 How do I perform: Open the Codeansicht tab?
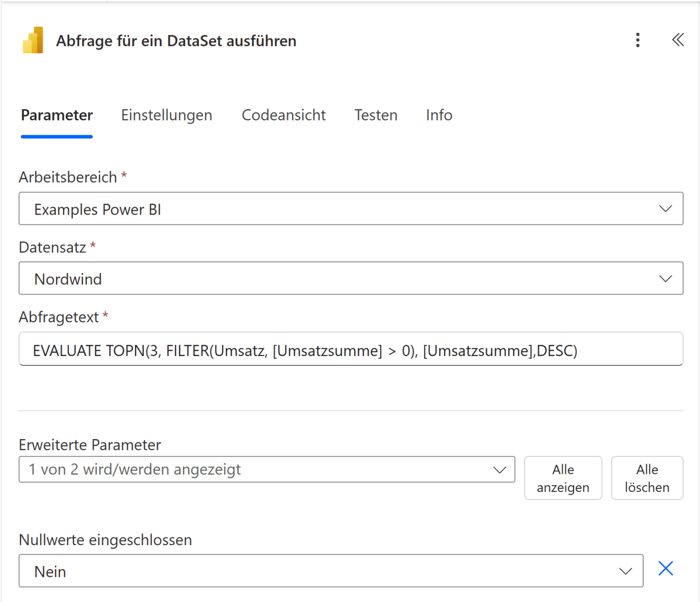[283, 115]
